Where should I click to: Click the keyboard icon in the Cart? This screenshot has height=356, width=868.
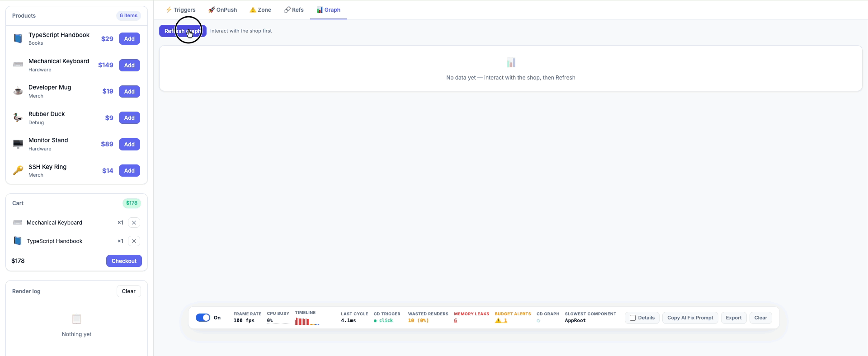[x=18, y=222]
